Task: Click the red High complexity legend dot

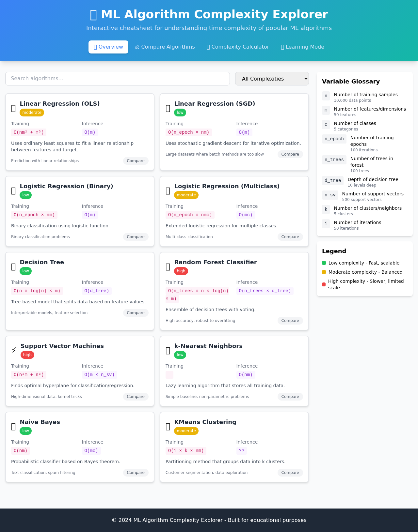Action: [x=324, y=284]
